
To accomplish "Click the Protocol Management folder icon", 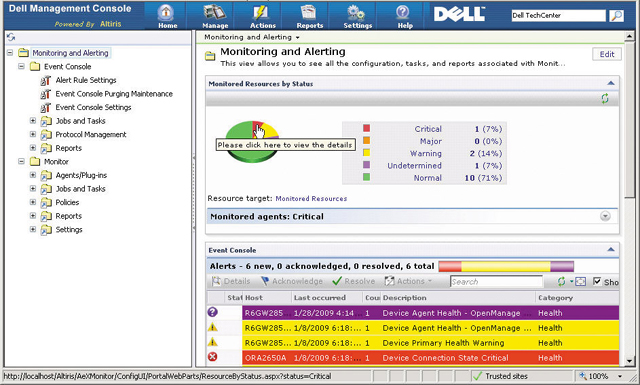I will click(46, 135).
